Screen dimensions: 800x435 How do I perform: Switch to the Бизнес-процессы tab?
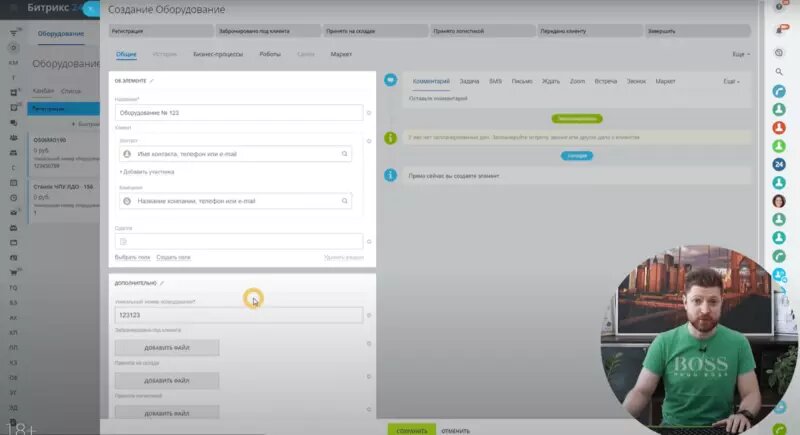[x=218, y=54]
